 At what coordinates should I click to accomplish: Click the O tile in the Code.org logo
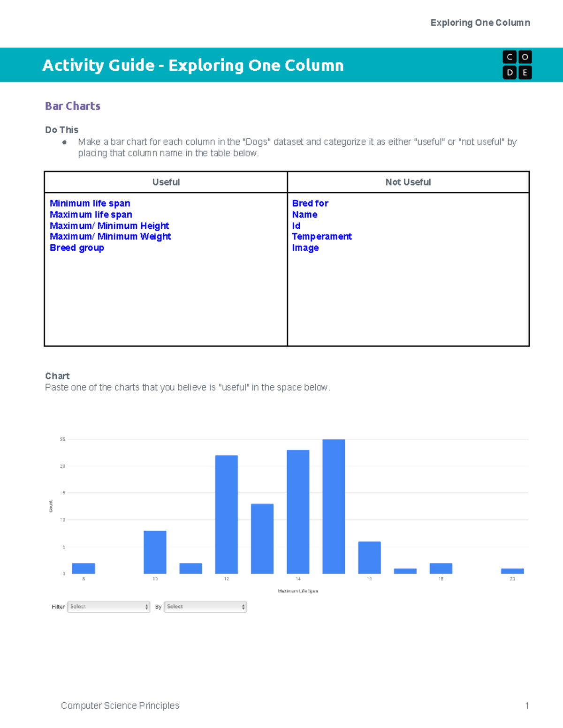pyautogui.click(x=524, y=57)
